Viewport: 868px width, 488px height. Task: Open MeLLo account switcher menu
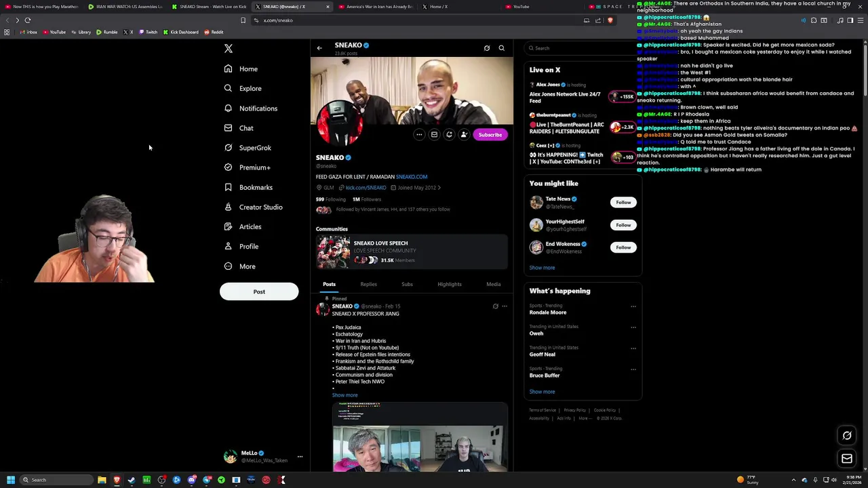[264, 457]
